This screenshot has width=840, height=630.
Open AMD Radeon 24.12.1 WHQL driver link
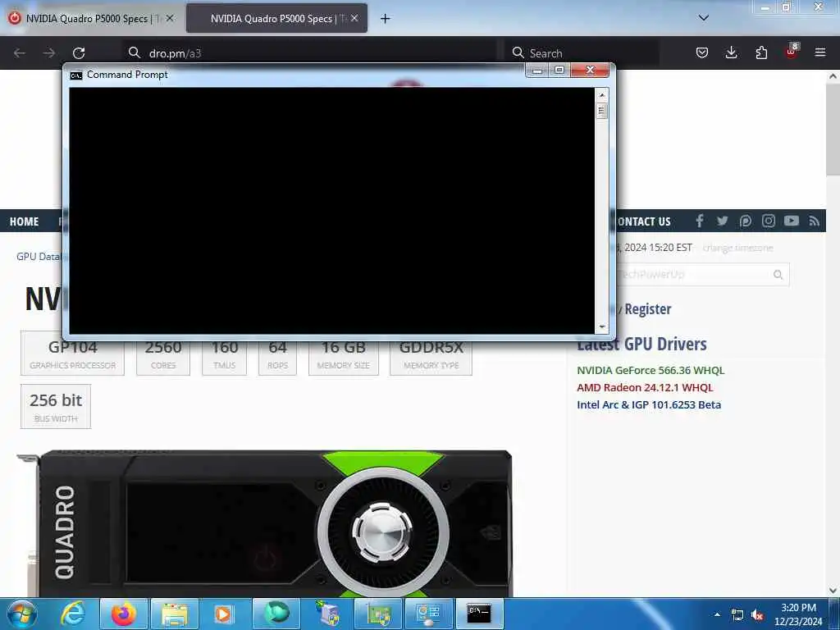click(645, 387)
